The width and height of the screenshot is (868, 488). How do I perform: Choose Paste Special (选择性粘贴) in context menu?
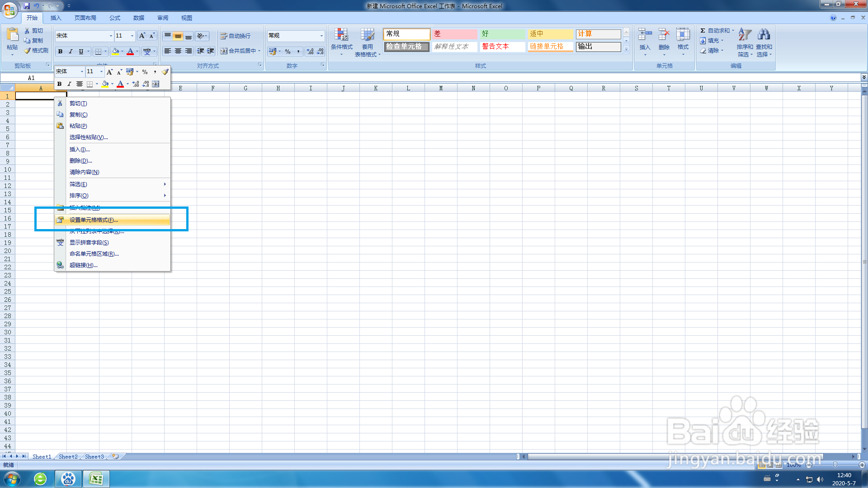tap(112, 137)
